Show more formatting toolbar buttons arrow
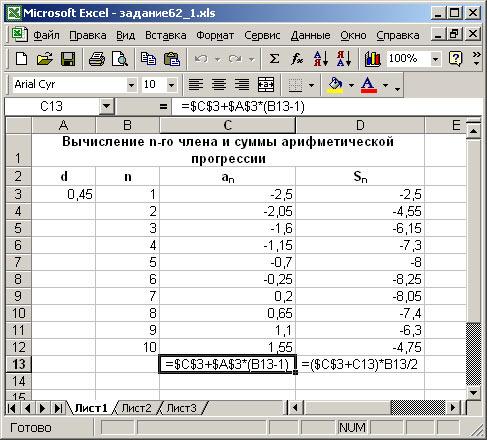Image resolution: width=487 pixels, height=440 pixels. coord(397,89)
